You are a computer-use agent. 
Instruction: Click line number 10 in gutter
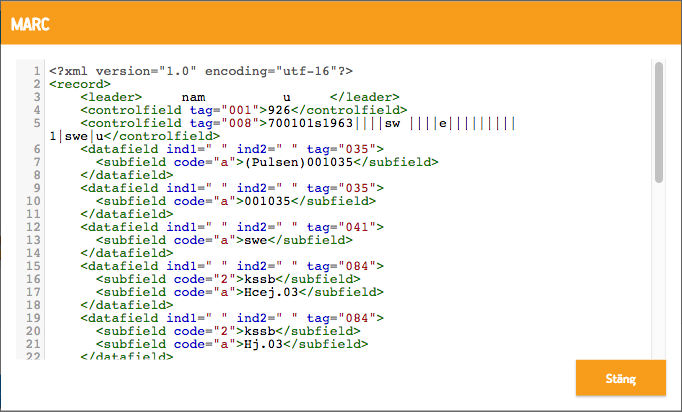(x=33, y=201)
